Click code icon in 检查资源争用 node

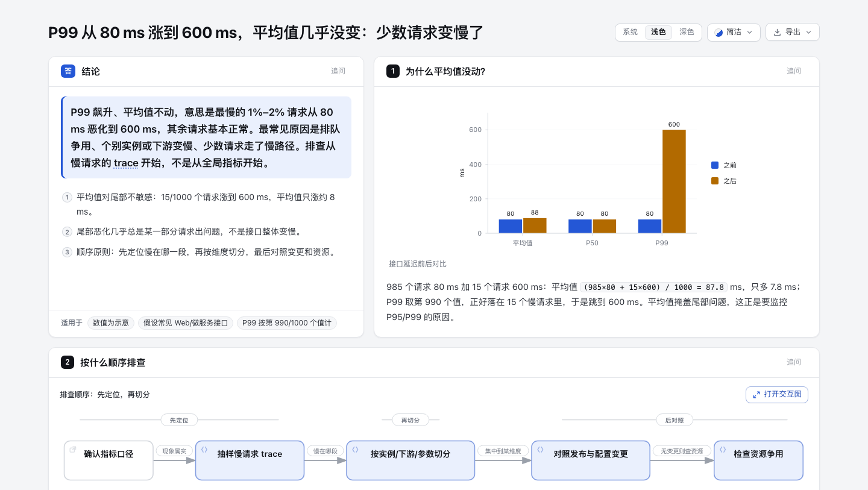723,449
